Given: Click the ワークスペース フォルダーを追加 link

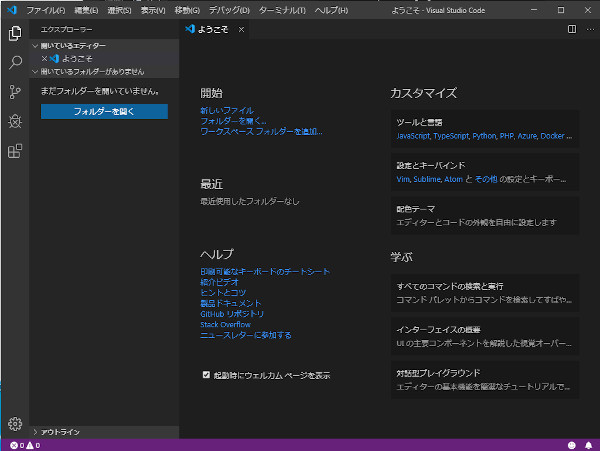Looking at the screenshot, I should click(261, 132).
